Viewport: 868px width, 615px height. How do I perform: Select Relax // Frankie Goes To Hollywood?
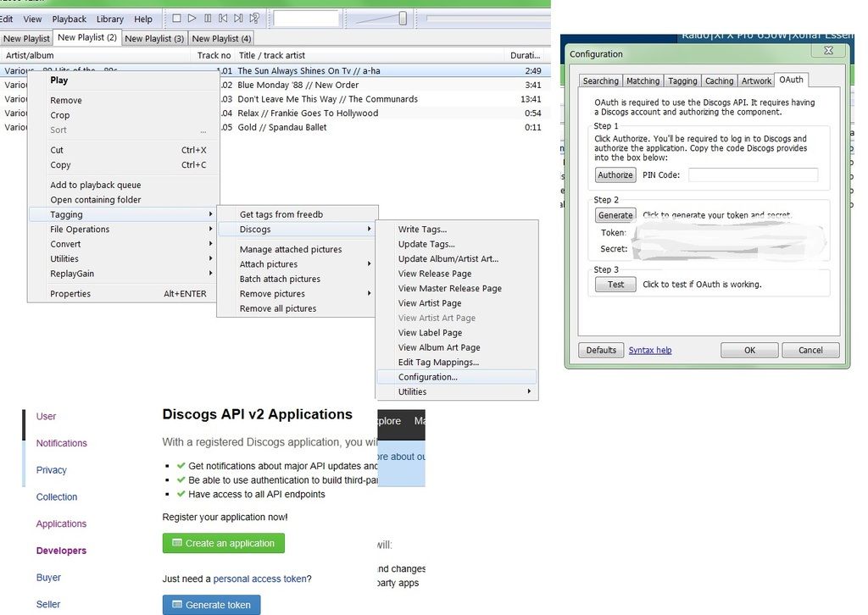click(x=308, y=113)
